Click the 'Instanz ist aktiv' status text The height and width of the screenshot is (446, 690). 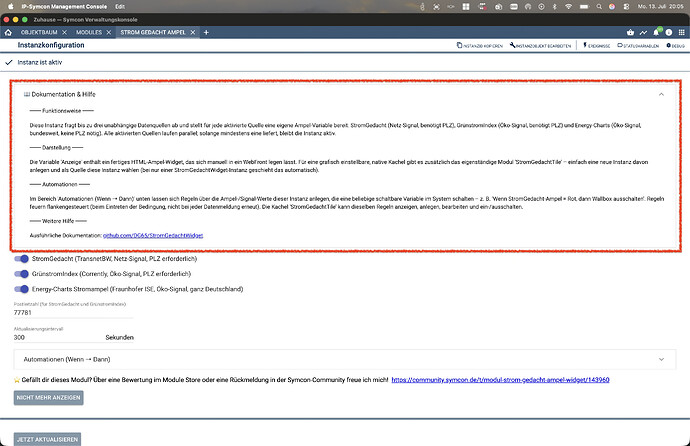click(40, 62)
